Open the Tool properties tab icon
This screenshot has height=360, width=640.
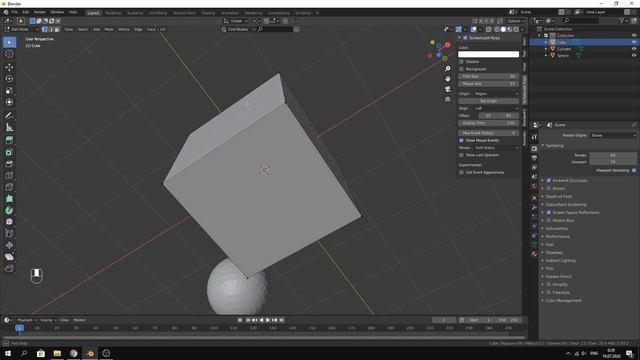[534, 137]
